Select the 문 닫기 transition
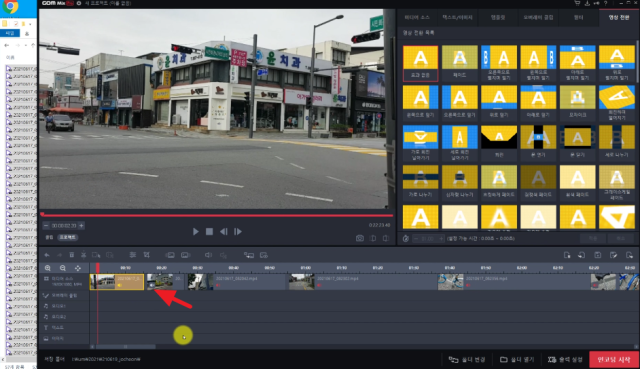Image resolution: width=640 pixels, height=369 pixels. (578, 143)
